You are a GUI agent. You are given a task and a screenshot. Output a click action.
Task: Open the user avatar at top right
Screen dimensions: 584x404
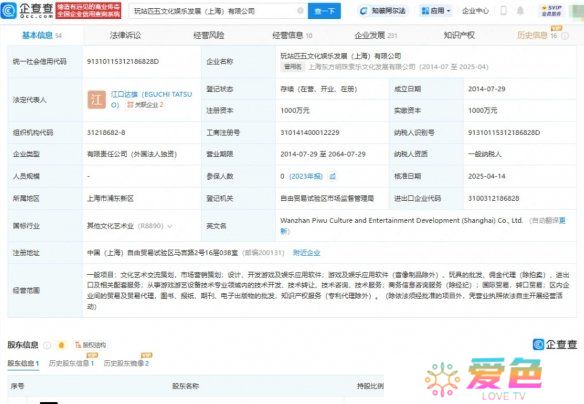[x=577, y=11]
